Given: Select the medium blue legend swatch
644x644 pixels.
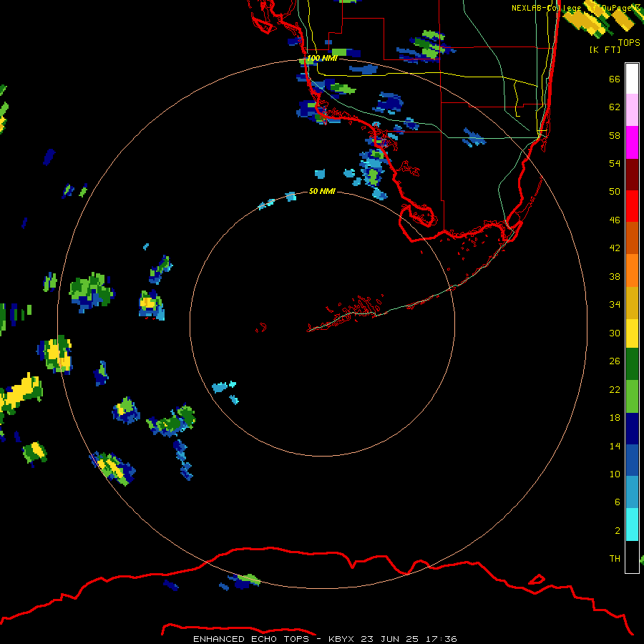Looking at the screenshot, I should click(x=632, y=461).
